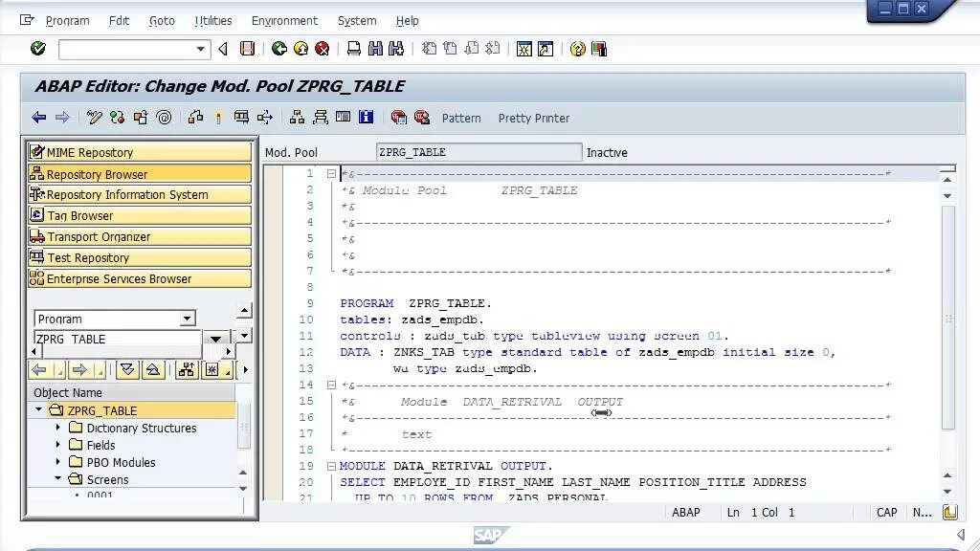
Task: Collapse the ZPRG_TABLE tree node
Action: (x=38, y=409)
